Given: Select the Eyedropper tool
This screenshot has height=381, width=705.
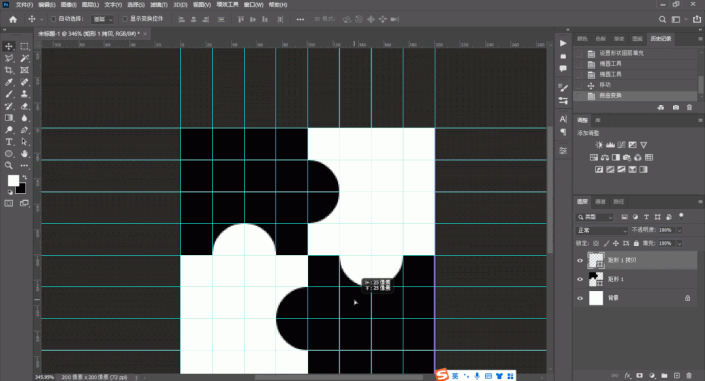Looking at the screenshot, I should (9, 82).
